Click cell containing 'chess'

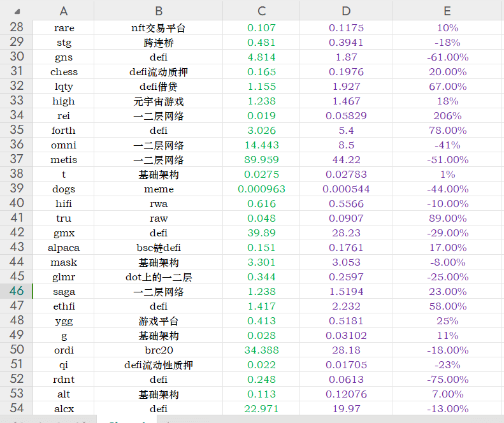coord(63,72)
